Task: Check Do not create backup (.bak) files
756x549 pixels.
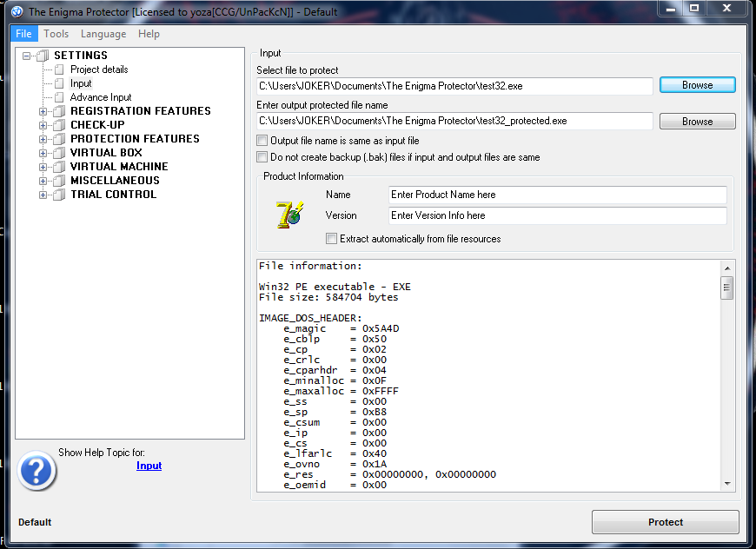Action: (262, 157)
